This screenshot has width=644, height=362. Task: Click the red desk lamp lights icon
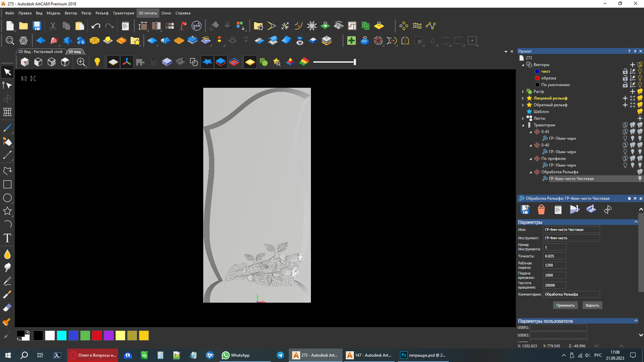pos(183,26)
